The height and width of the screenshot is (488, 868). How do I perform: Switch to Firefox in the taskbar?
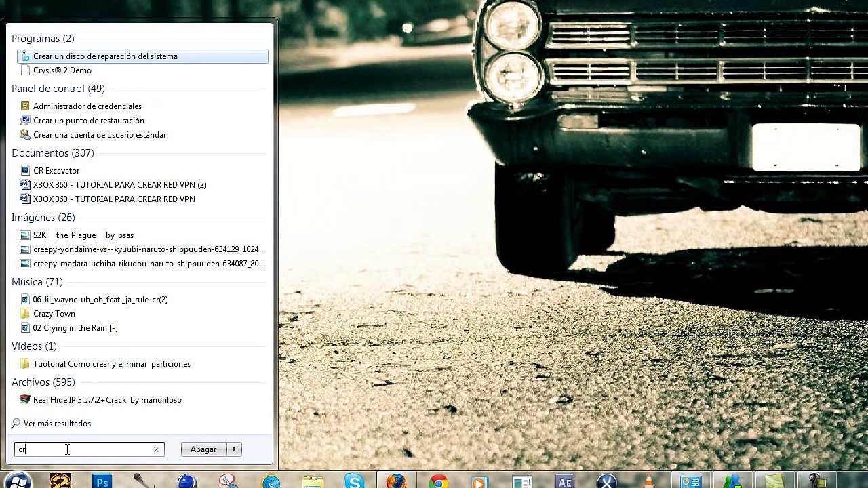[x=397, y=481]
